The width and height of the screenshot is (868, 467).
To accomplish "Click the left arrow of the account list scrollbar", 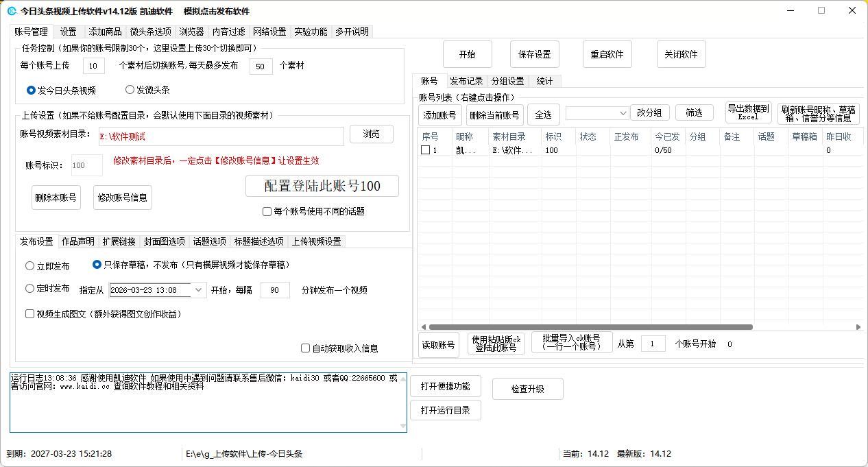I will click(422, 327).
